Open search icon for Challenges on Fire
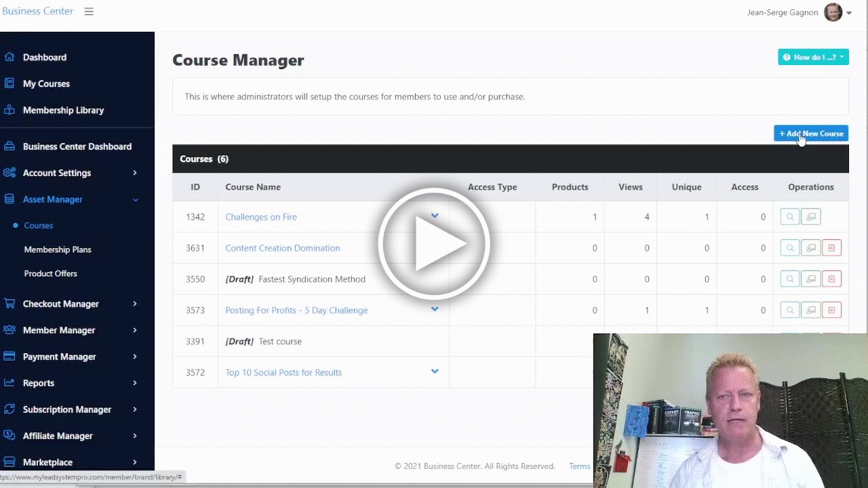 pos(790,217)
